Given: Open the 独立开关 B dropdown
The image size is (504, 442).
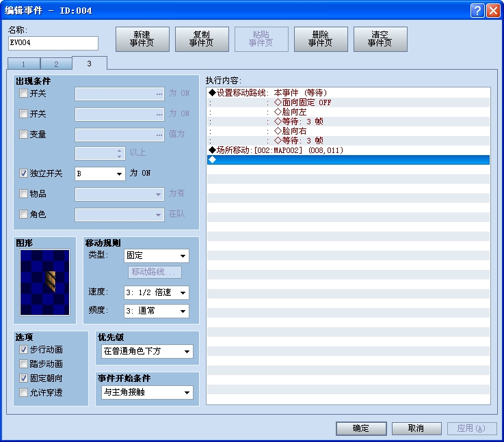Looking at the screenshot, I should (x=100, y=174).
